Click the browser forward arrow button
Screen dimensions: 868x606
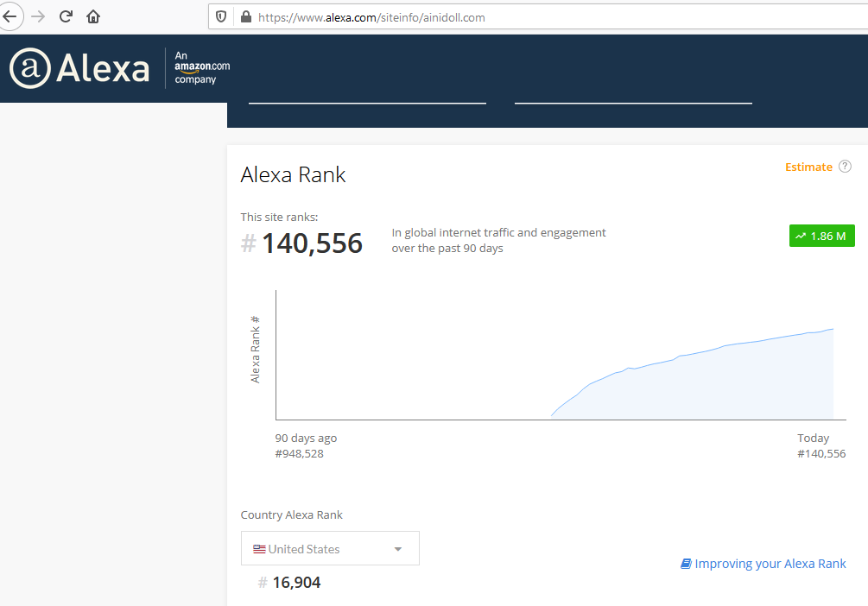(x=38, y=16)
